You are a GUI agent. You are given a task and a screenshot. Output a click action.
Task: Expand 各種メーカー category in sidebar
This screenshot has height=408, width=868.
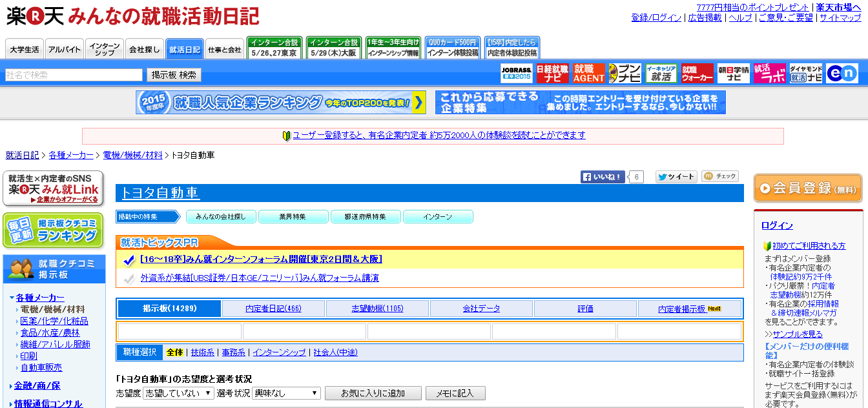pyautogui.click(x=39, y=298)
